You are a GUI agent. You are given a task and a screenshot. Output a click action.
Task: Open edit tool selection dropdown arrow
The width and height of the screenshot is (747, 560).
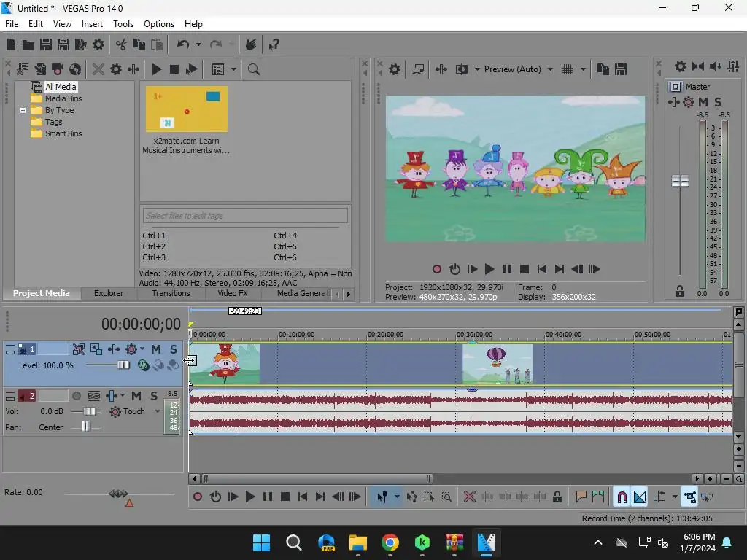pos(396,497)
